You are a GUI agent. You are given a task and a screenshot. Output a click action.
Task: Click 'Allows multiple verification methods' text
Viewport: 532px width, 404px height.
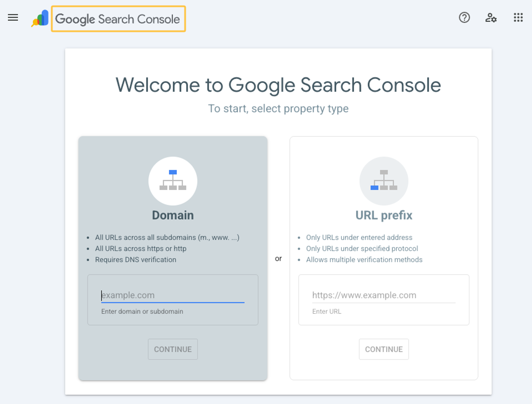click(364, 259)
